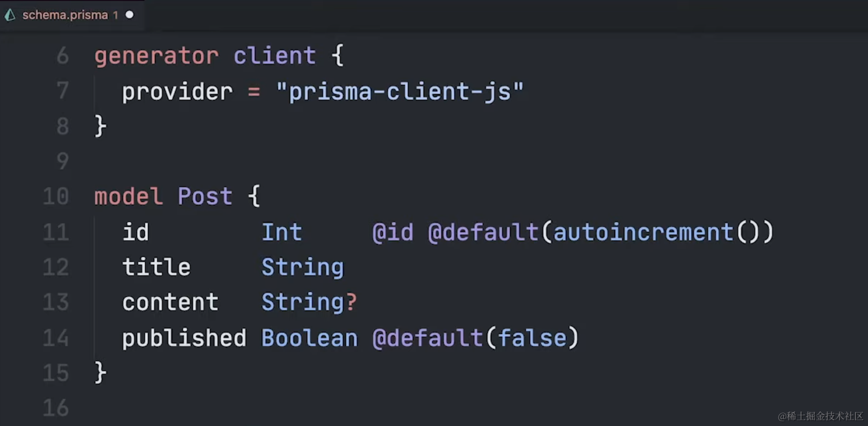The width and height of the screenshot is (868, 426).
Task: Click the @id attribute
Action: pyautogui.click(x=393, y=232)
